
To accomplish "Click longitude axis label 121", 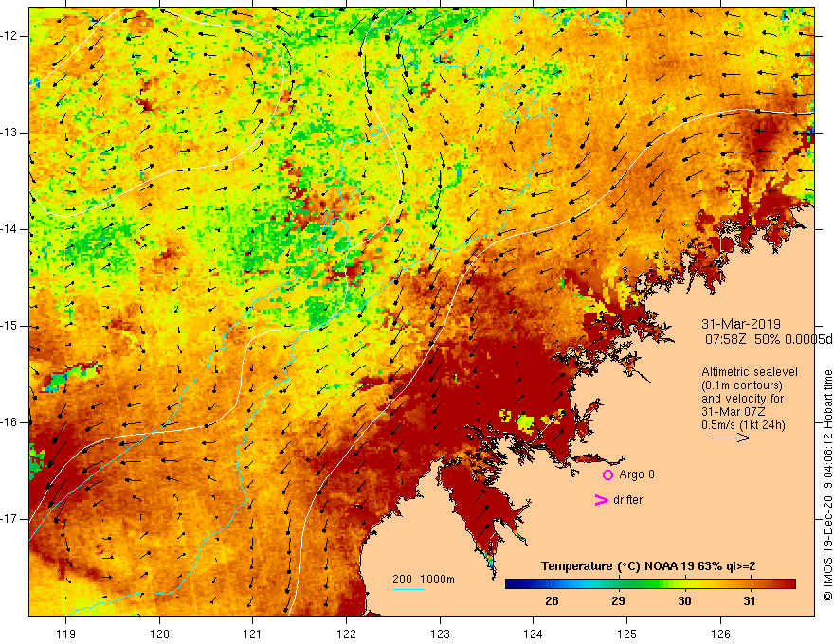I will (253, 634).
